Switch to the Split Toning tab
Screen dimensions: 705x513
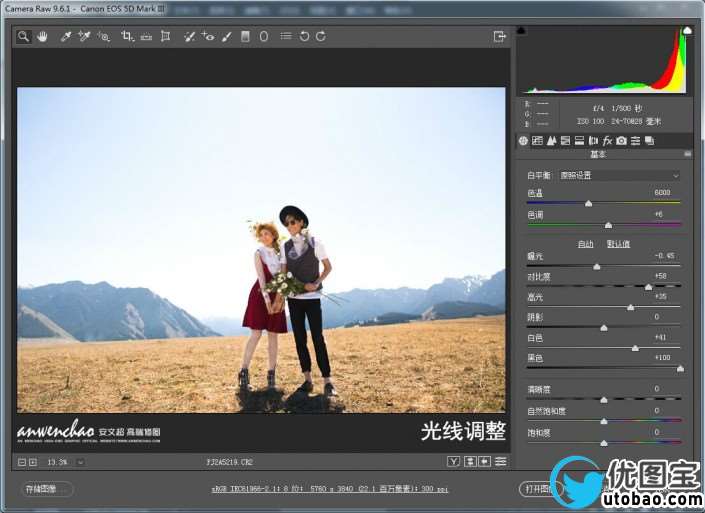(580, 141)
